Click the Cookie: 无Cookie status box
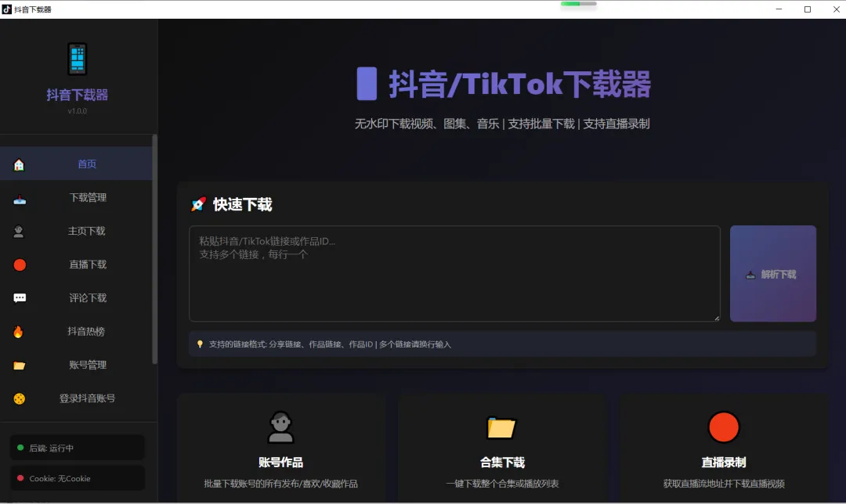Viewport: 846px width, 504px height. pyautogui.click(x=77, y=478)
